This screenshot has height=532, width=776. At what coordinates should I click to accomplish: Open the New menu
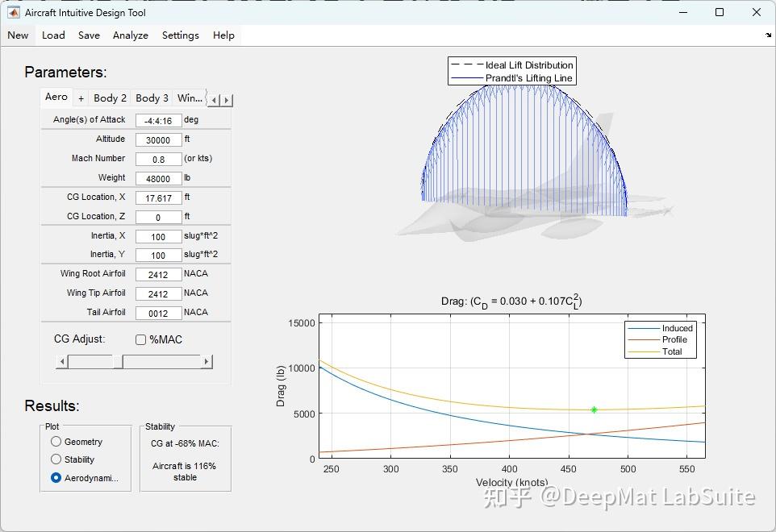18,35
